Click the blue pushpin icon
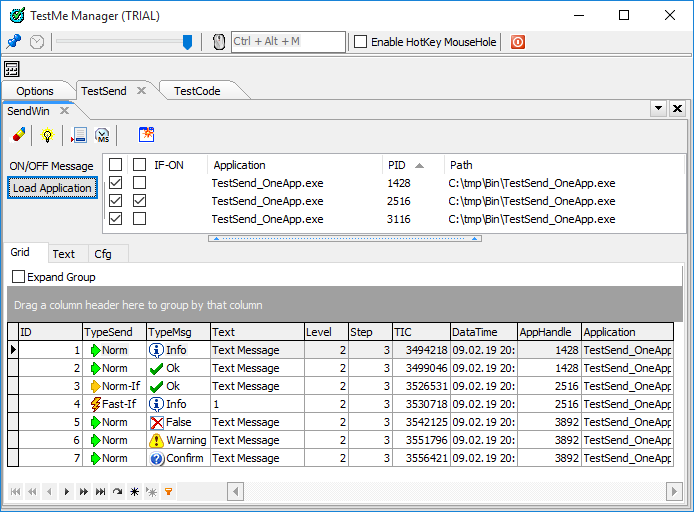The width and height of the screenshot is (694, 512). coord(13,42)
